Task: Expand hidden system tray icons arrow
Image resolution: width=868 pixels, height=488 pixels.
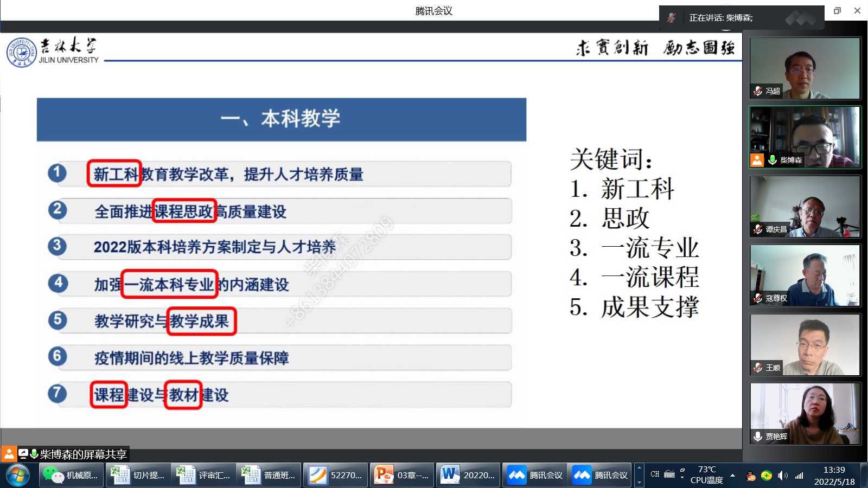Action: point(733,476)
